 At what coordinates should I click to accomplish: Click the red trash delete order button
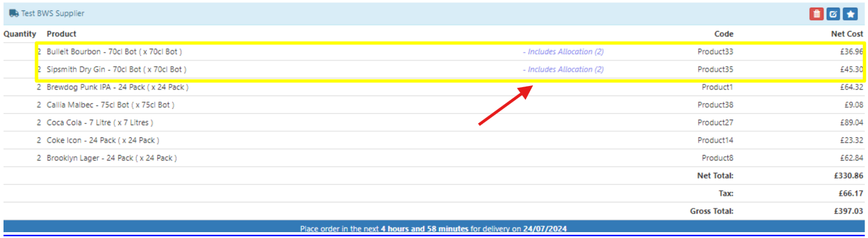(x=816, y=13)
